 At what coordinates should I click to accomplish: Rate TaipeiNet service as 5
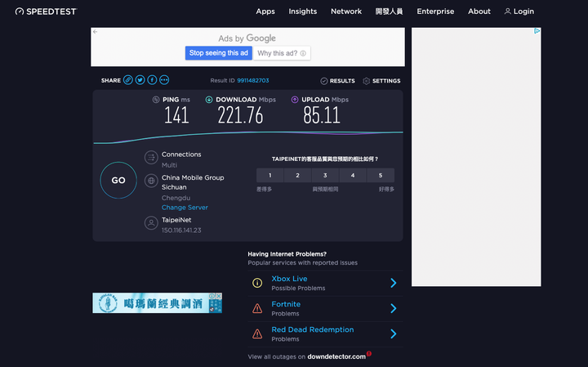(381, 175)
